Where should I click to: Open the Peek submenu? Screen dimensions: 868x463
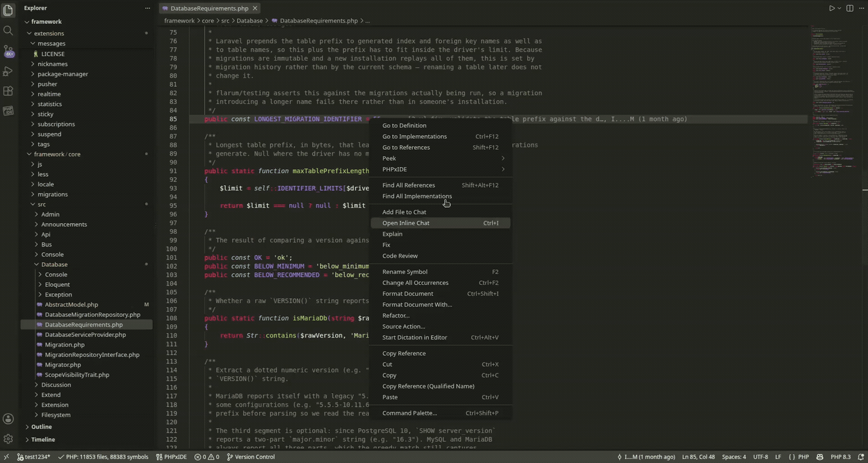[x=441, y=158]
